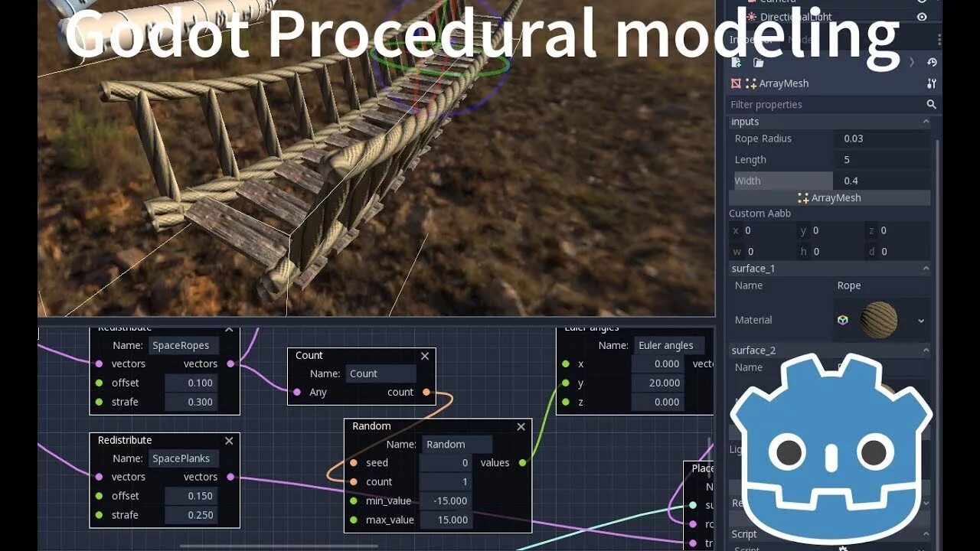Edit Euler angles y value 20.000
Viewport: 980px width, 551px height.
tap(658, 383)
